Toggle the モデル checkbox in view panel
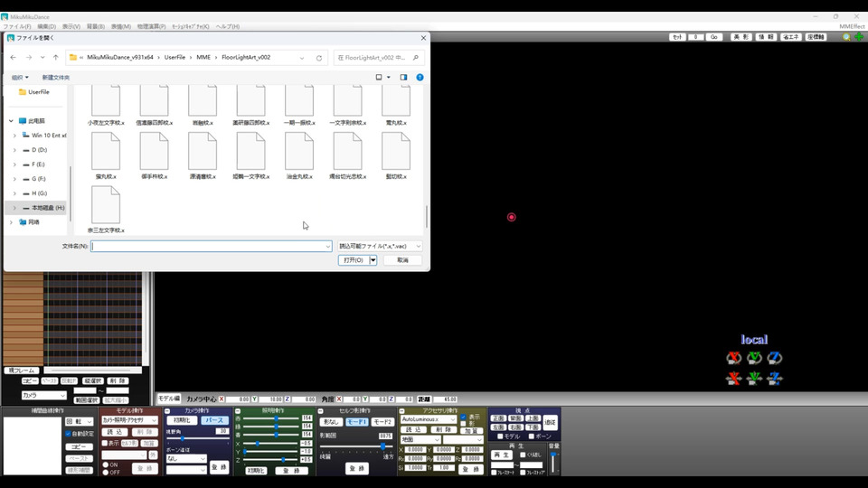 (500, 436)
